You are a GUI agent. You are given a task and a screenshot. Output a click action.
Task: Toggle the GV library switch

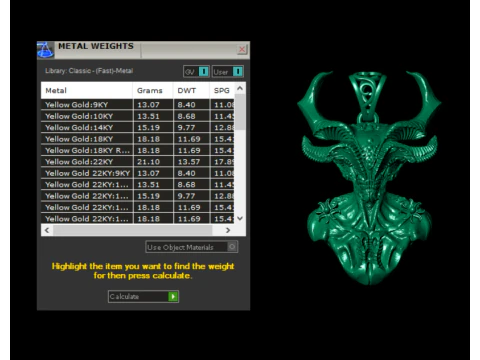(x=196, y=72)
